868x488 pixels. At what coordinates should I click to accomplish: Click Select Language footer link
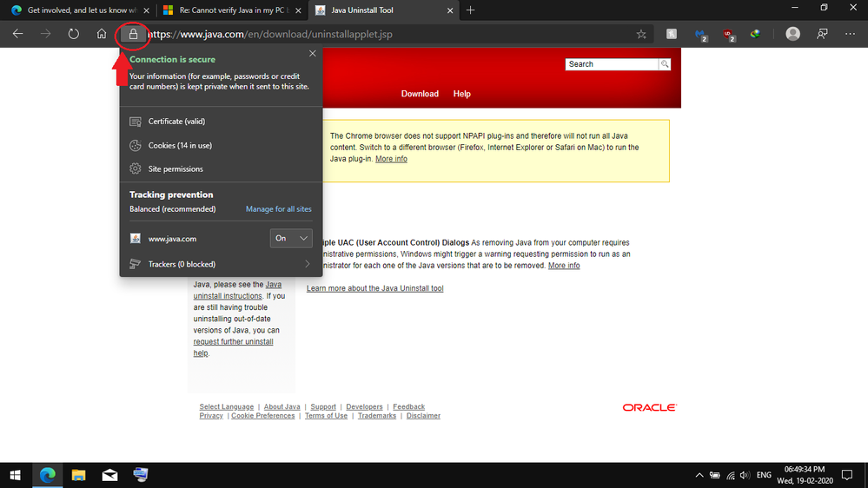point(227,406)
